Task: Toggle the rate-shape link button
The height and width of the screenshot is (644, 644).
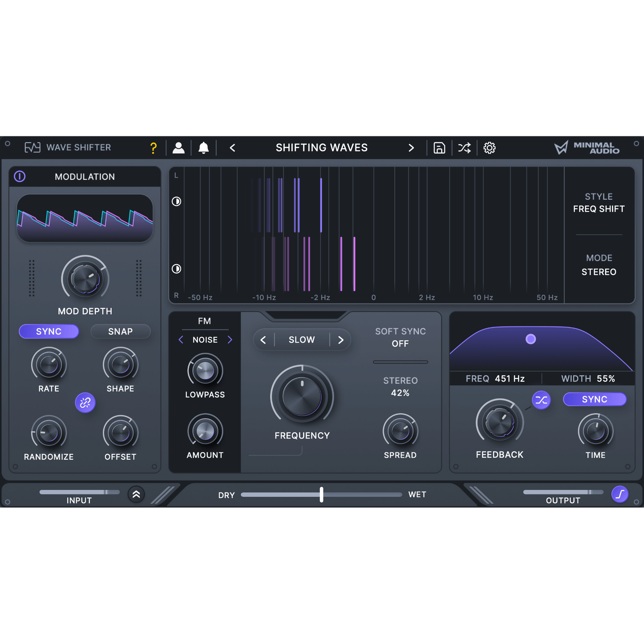Action: click(x=85, y=402)
